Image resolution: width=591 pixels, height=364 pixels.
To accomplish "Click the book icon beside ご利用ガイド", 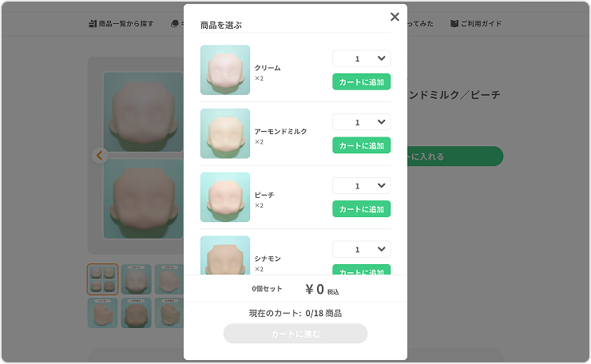I will tap(454, 24).
